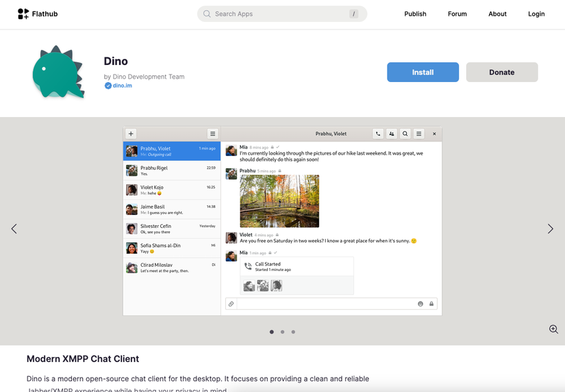Viewport: 565px width, 392px height.
Task: Open the Publish page
Action: 415,14
